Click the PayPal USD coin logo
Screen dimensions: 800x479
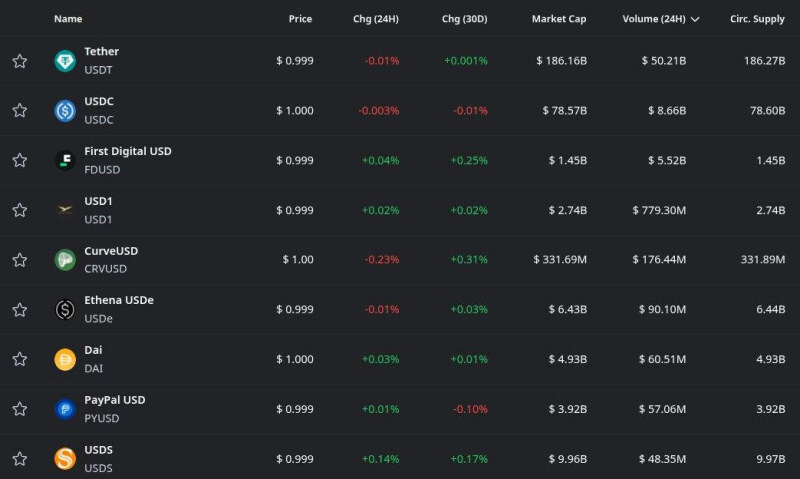65,409
